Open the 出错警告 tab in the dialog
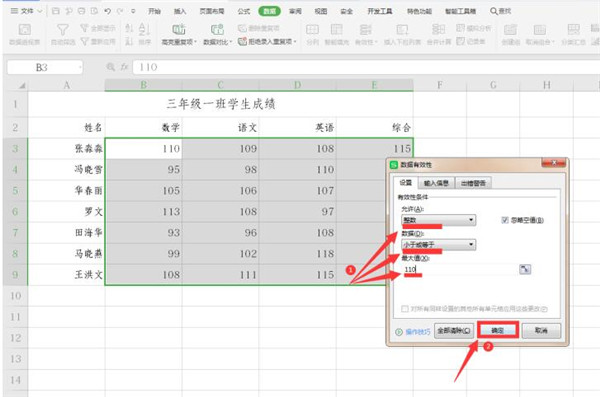Image resolution: width=600 pixels, height=397 pixels. coord(473,183)
